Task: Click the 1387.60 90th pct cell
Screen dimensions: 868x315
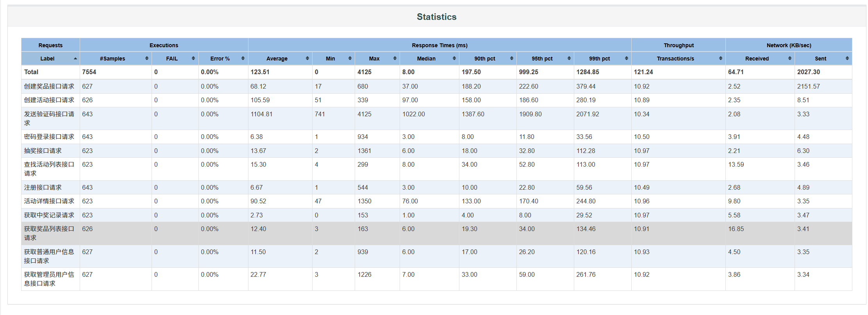Action: click(473, 114)
